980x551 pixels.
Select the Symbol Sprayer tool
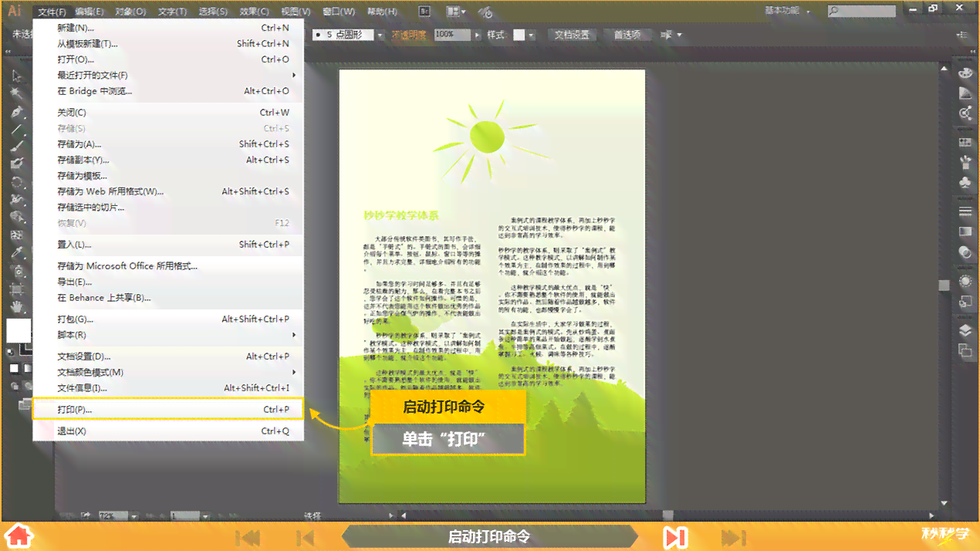17,270
